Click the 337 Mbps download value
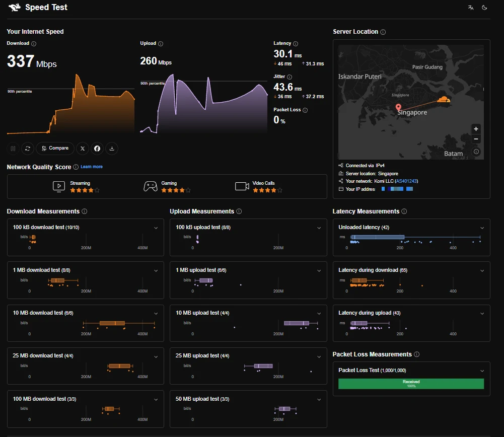Screen dimensions: 504x437 32,61
